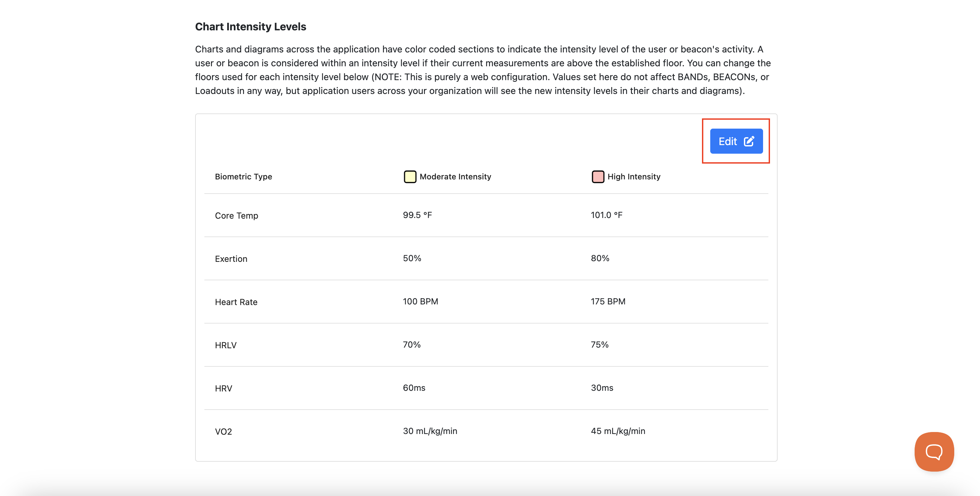This screenshot has width=980, height=496.
Task: Select the HRV biometric row
Action: [223, 388]
